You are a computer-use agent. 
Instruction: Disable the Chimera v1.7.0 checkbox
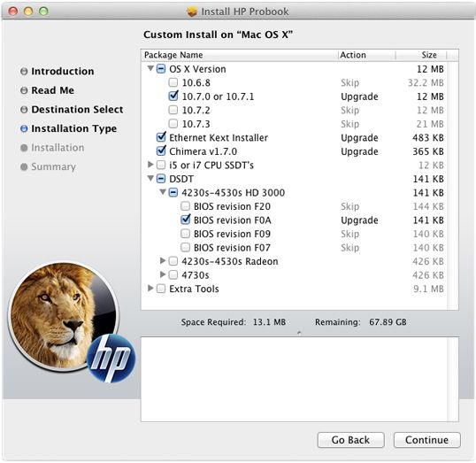(161, 151)
